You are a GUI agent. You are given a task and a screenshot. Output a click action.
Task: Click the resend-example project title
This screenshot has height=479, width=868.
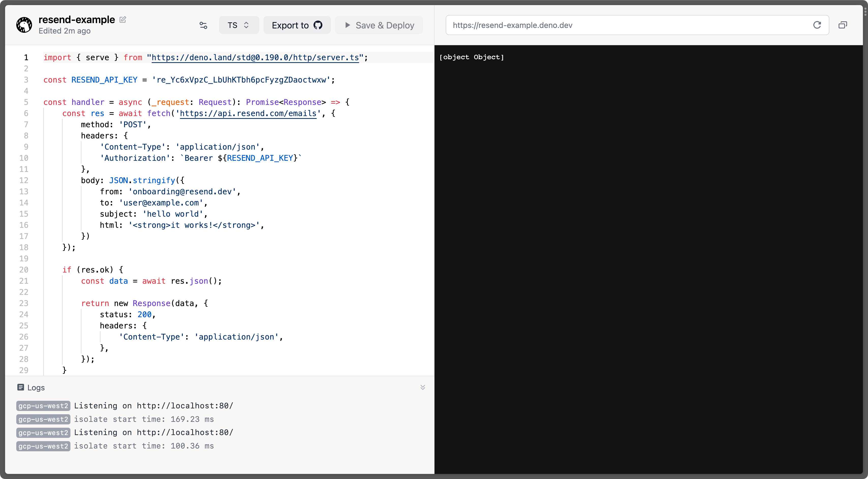77,20
